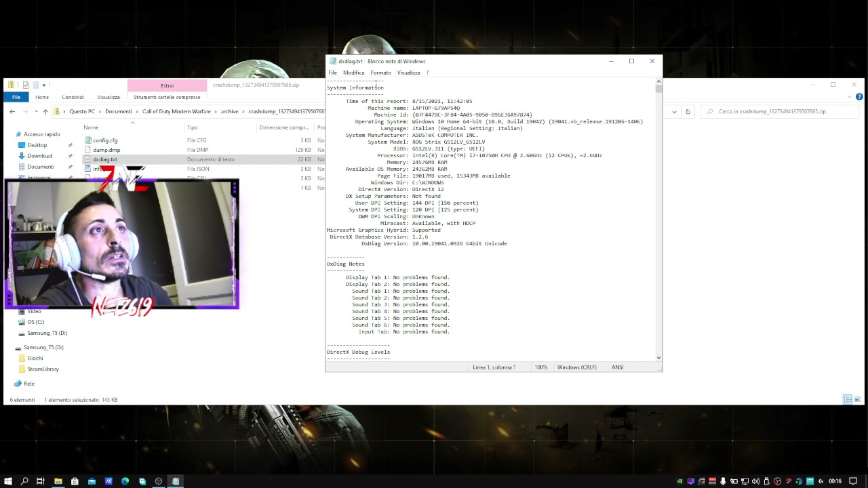Open the ? help menu in Notepad

427,73
